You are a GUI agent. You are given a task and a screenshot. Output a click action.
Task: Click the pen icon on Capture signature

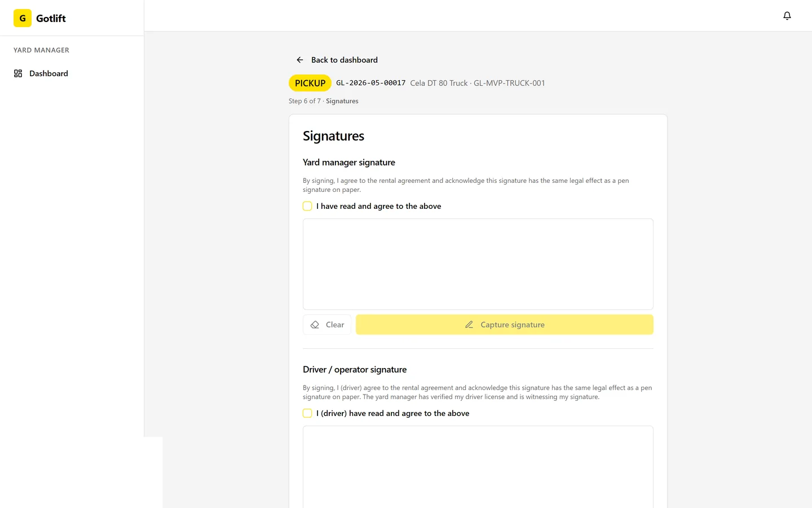pyautogui.click(x=469, y=325)
